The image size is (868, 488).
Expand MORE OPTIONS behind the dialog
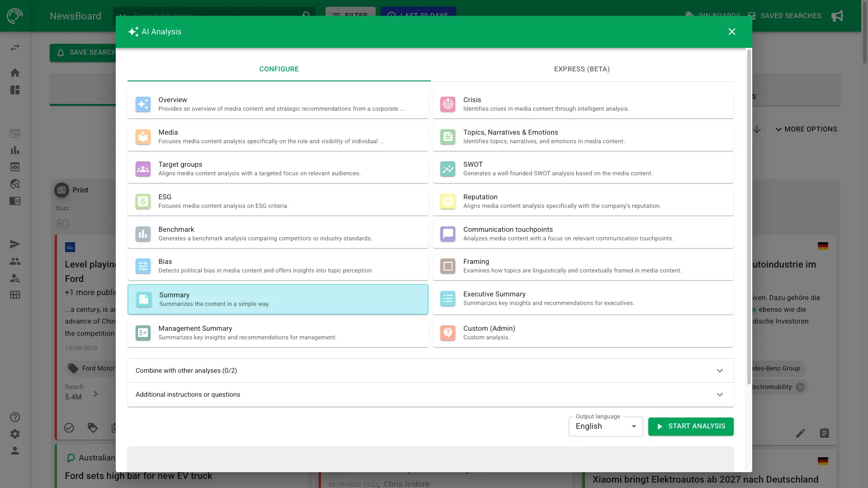(806, 129)
